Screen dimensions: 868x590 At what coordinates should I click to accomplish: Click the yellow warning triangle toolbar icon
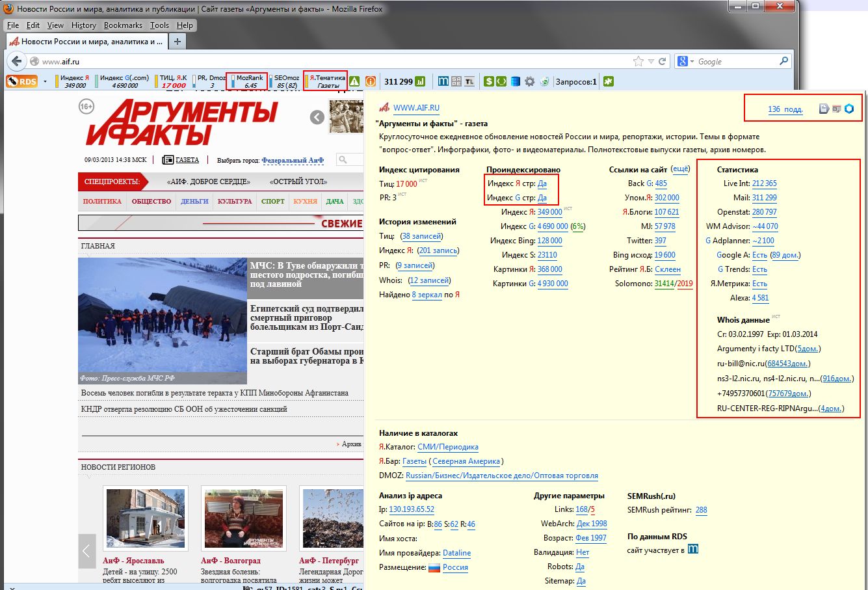click(x=354, y=81)
